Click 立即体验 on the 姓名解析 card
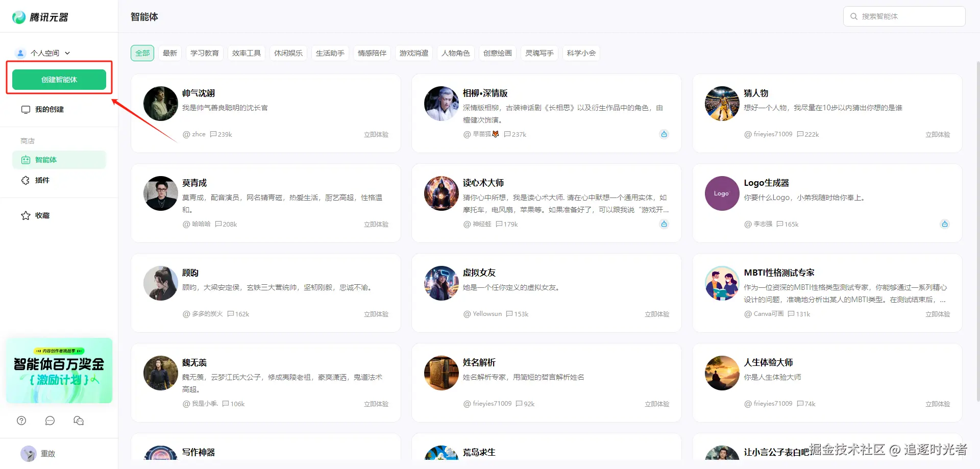980x469 pixels. tap(657, 404)
